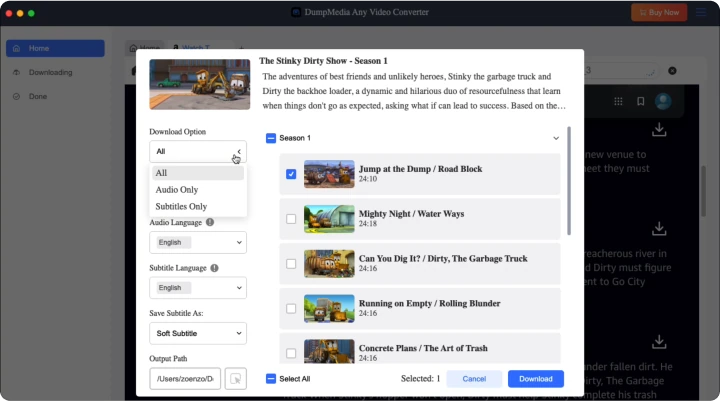Click the Output Path text field

(185, 379)
